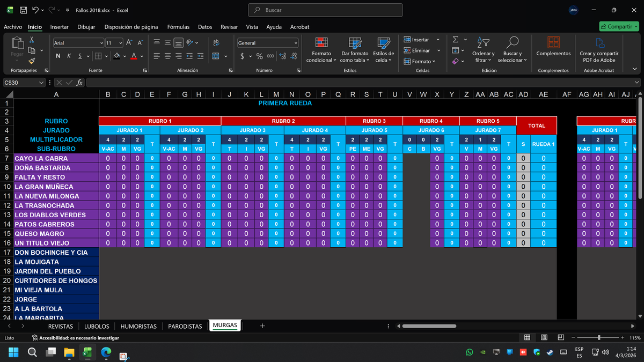Open the borders dropdown arrow
This screenshot has height=362, width=644.
tap(107, 56)
